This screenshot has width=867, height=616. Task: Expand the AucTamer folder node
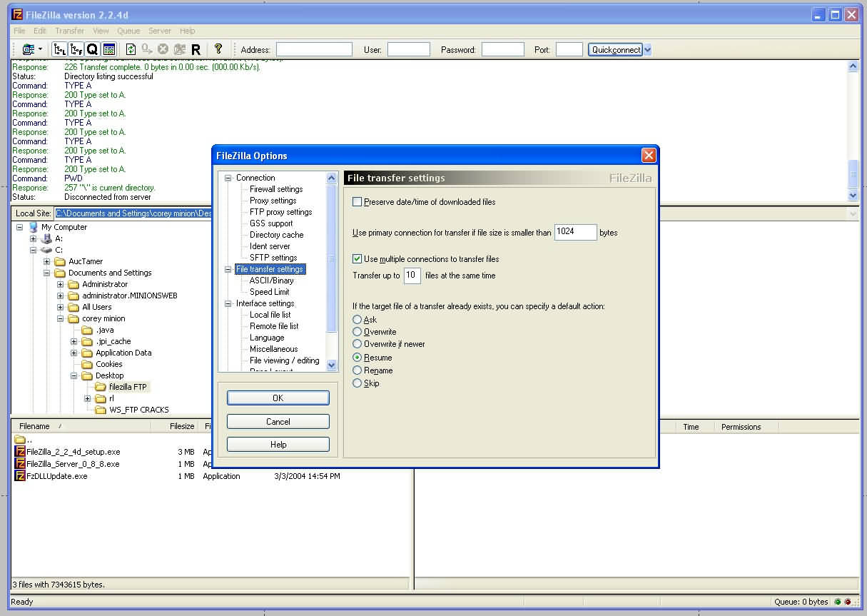pos(47,261)
